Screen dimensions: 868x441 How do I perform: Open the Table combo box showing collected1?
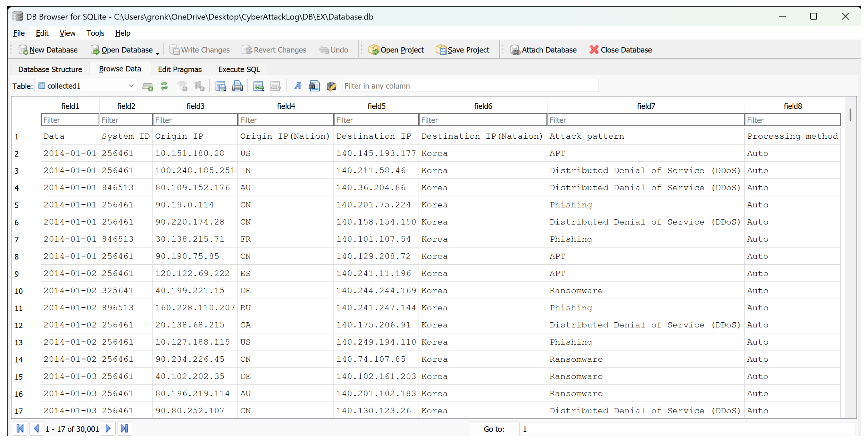(86, 86)
